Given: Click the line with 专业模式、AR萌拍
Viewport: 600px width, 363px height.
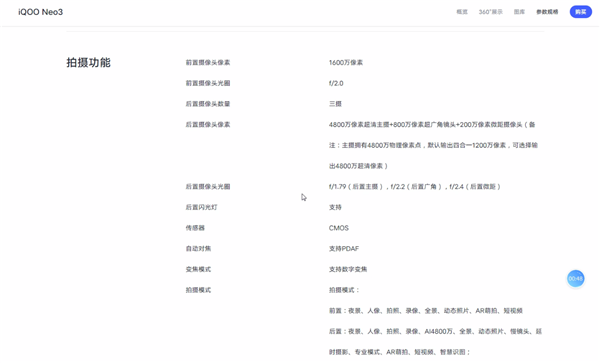Looking at the screenshot, I should click(x=399, y=352).
